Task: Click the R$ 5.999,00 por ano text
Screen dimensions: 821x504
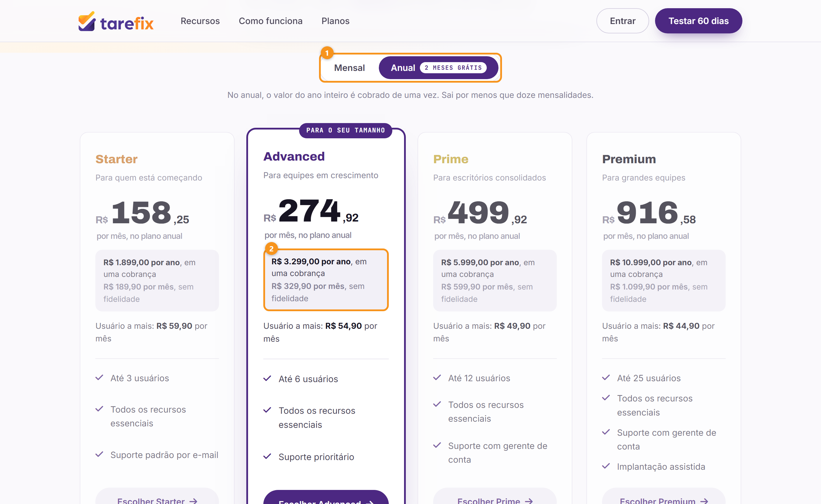Action: 480,262
